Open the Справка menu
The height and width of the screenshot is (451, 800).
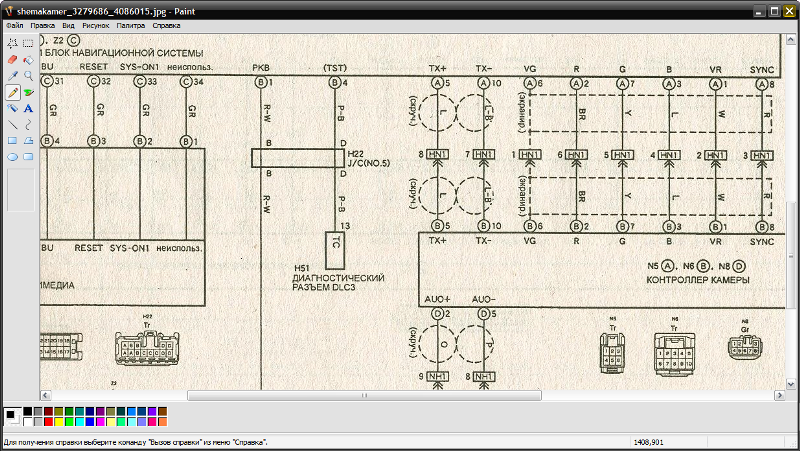pyautogui.click(x=167, y=24)
